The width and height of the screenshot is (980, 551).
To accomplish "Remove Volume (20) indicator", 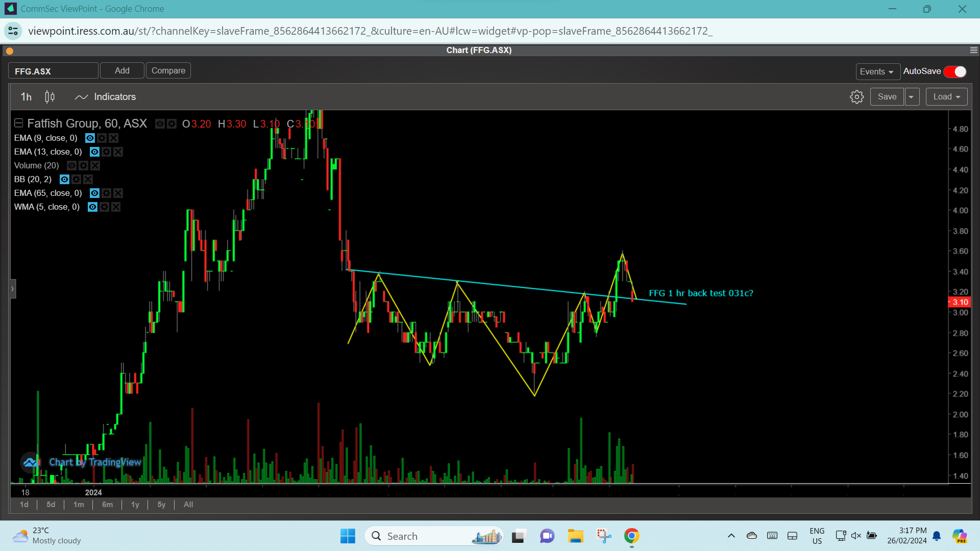I will click(95, 166).
